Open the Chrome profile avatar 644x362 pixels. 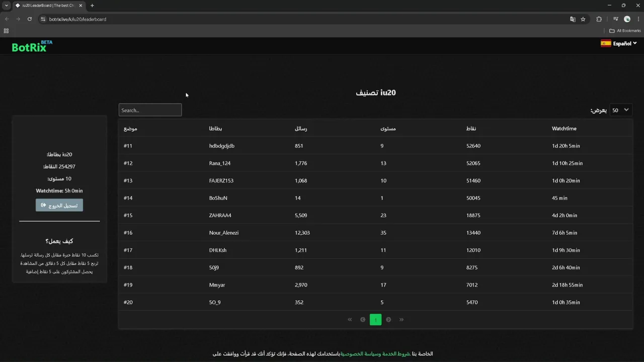627,19
